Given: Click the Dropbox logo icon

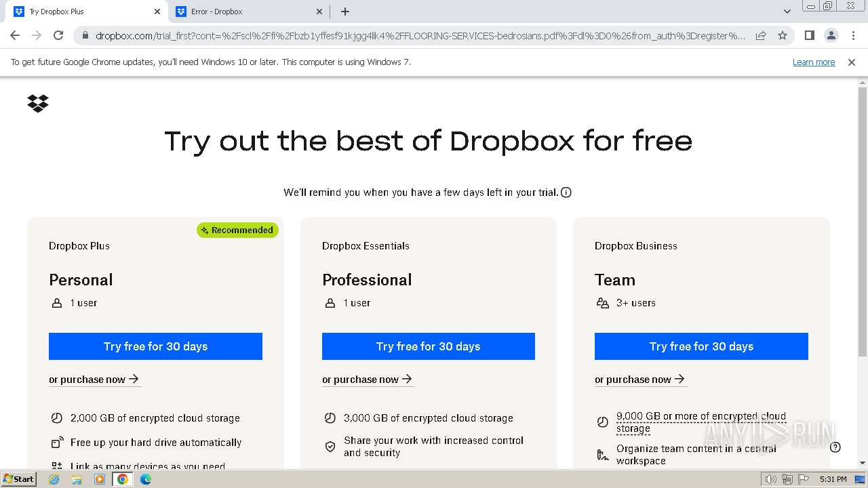Looking at the screenshot, I should pyautogui.click(x=38, y=103).
